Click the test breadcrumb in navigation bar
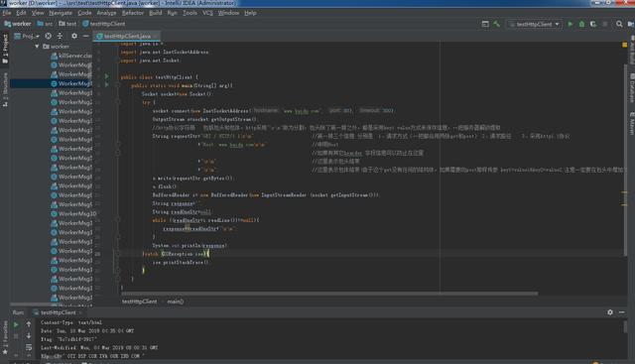This screenshot has width=635, height=364. point(67,24)
